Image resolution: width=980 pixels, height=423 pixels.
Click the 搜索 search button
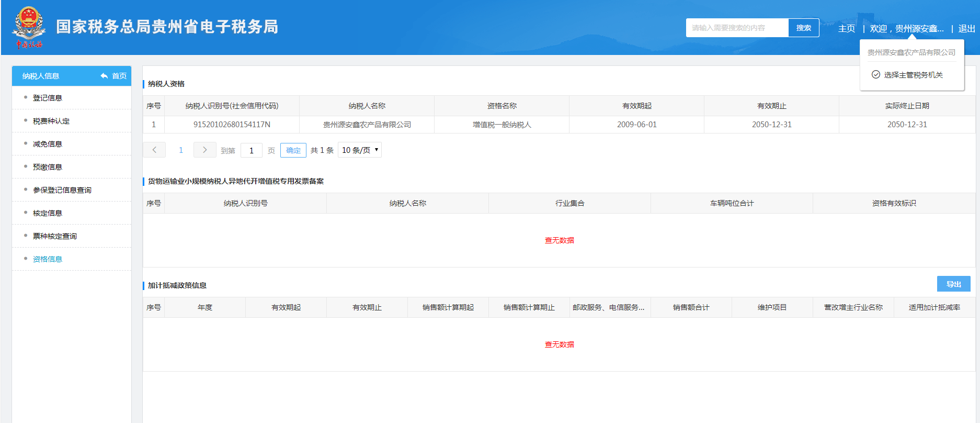[803, 28]
